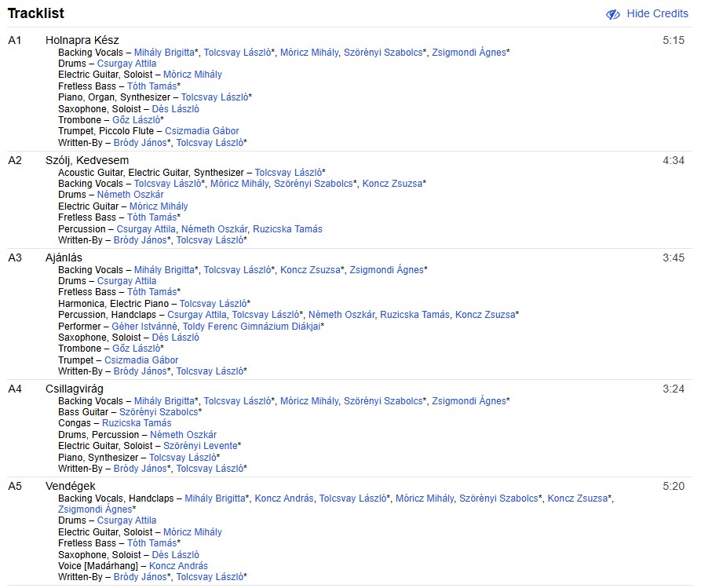Open Csizmadia Gábor in the Trumpet, Piccolo Flute credit

pyautogui.click(x=202, y=131)
